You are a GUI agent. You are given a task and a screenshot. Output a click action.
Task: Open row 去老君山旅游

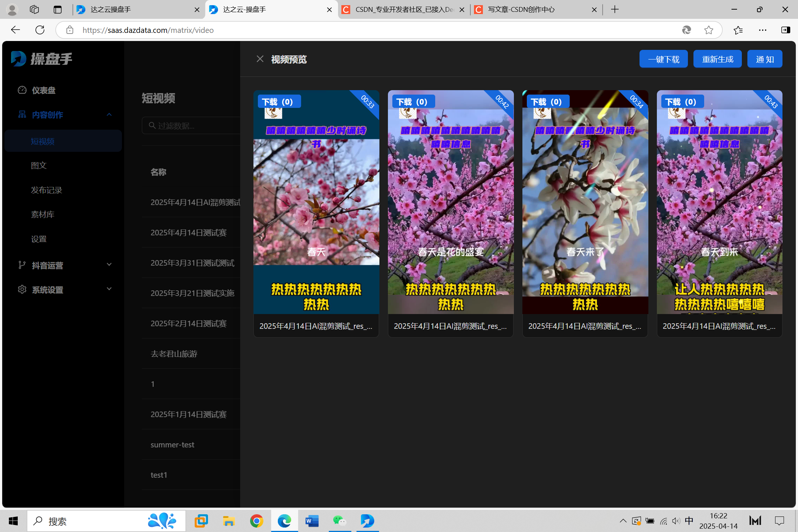coord(174,354)
